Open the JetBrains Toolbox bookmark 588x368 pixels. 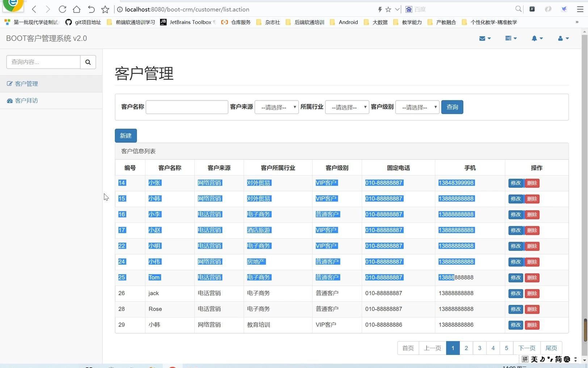(x=188, y=22)
